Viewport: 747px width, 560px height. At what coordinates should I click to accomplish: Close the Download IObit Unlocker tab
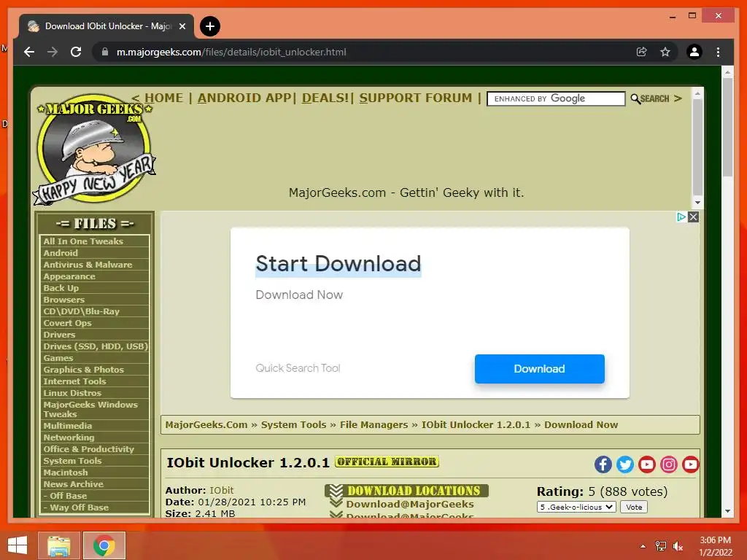[182, 26]
